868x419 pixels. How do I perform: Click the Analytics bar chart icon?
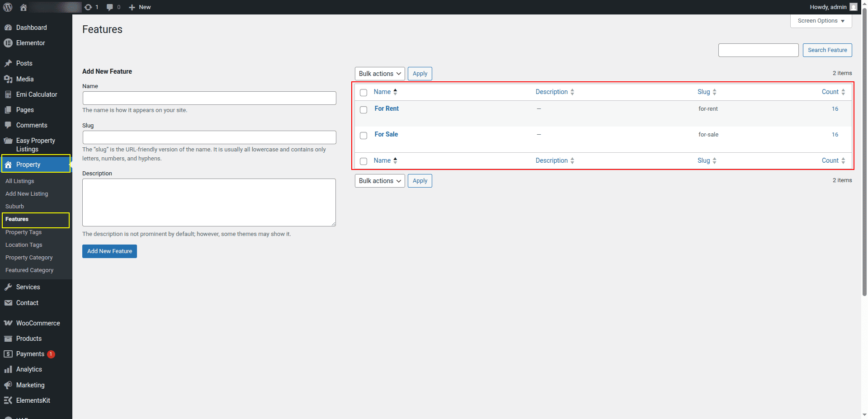tap(8, 369)
